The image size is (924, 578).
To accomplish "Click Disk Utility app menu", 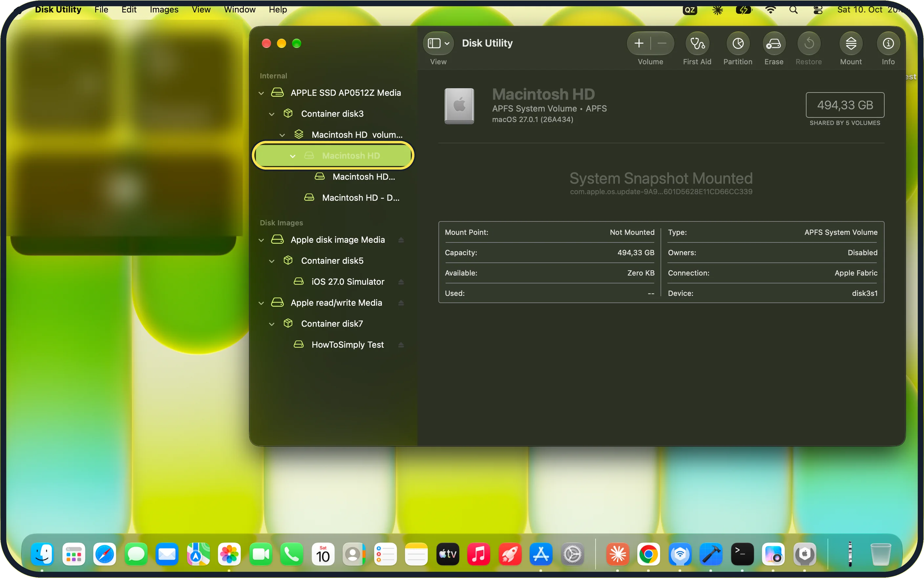I will click(x=58, y=10).
